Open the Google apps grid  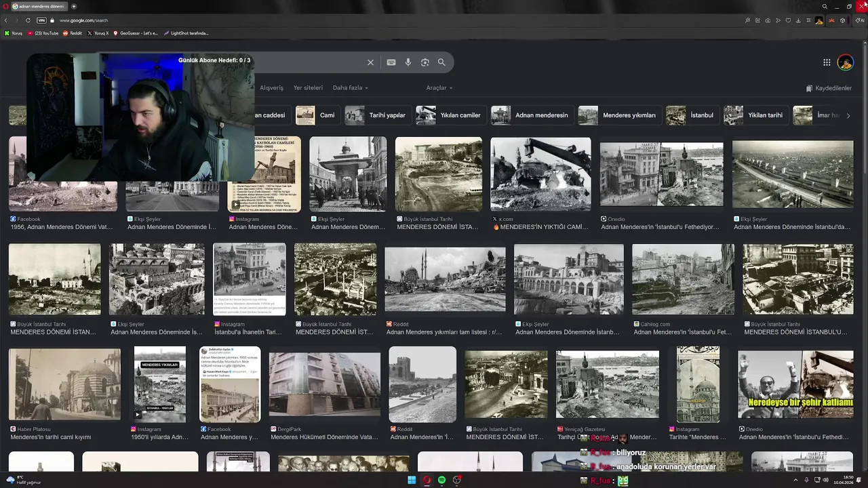pos(827,62)
